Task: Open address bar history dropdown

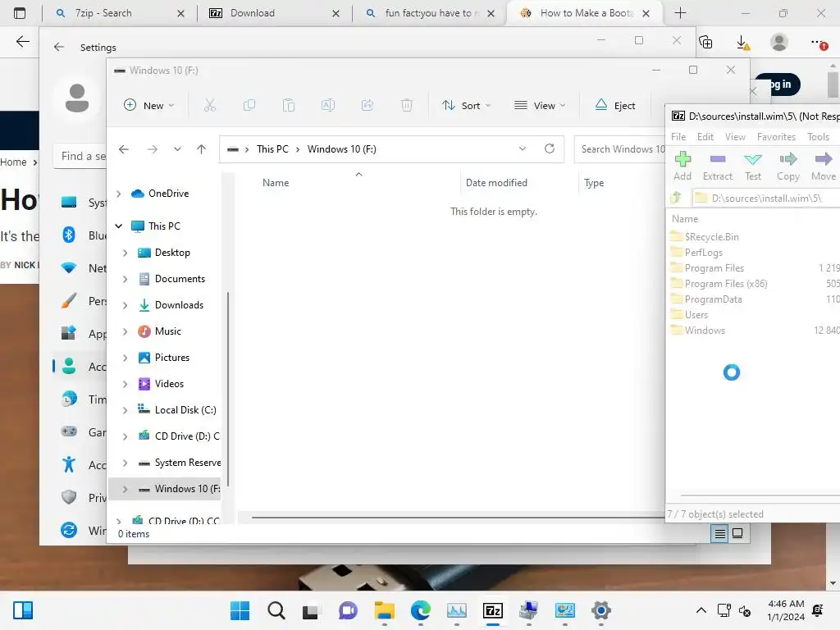Action: [x=523, y=148]
